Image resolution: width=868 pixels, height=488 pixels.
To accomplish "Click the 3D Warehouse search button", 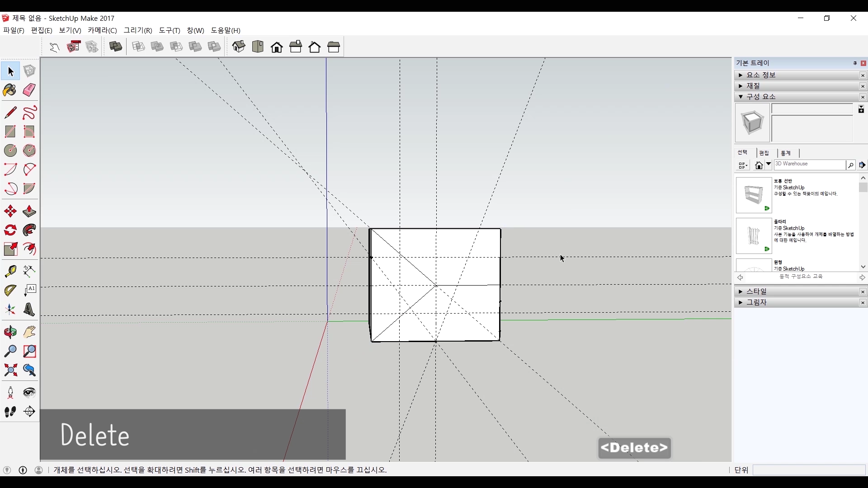I will click(x=850, y=165).
